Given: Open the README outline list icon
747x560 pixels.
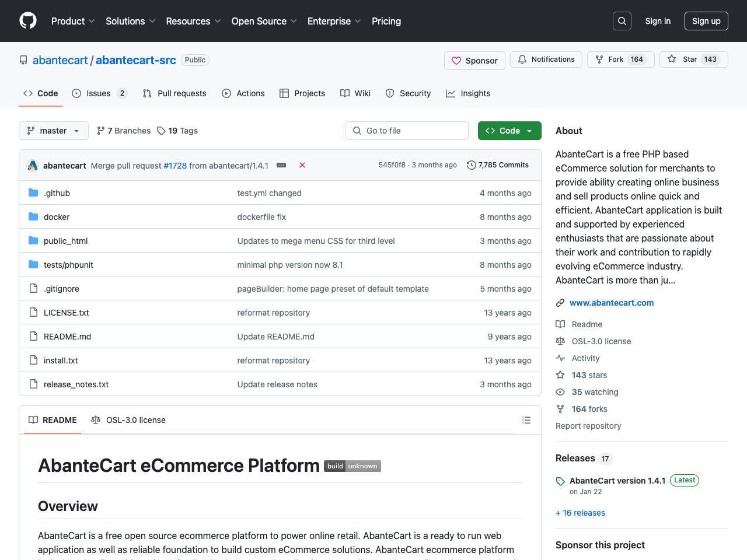Looking at the screenshot, I should [x=526, y=420].
